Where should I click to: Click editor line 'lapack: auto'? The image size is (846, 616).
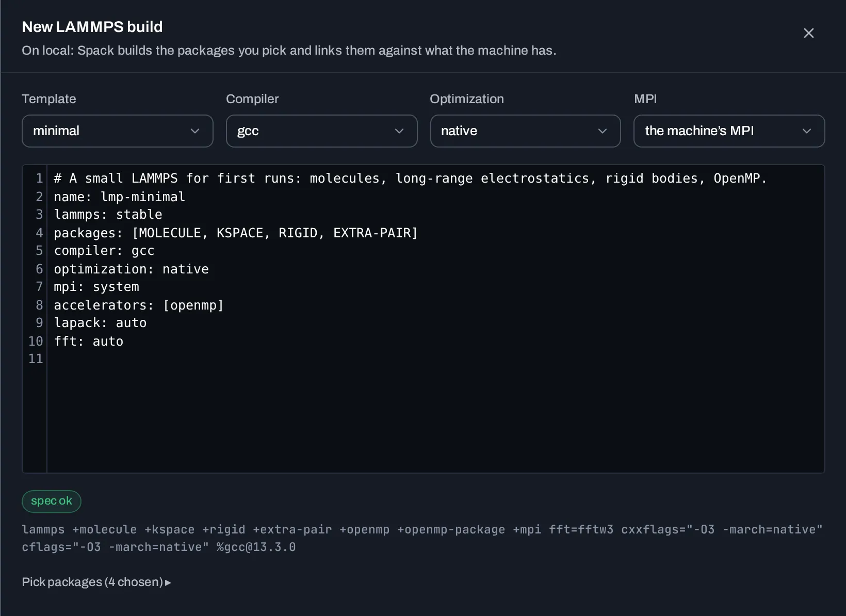100,323
